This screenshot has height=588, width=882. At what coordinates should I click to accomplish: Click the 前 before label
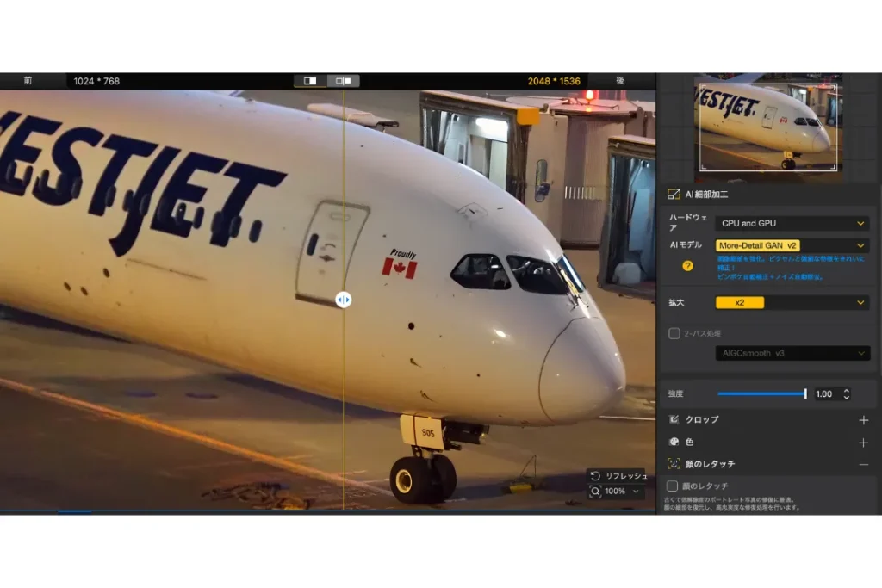coord(28,81)
